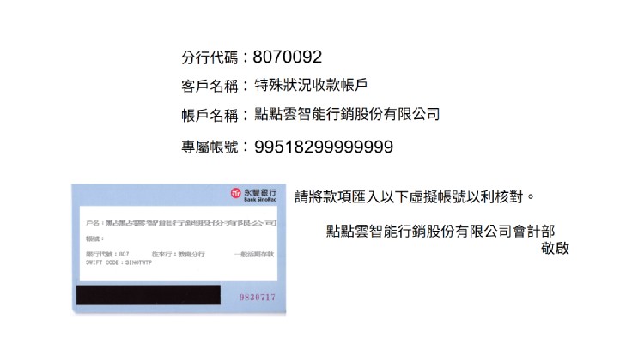Viewport: 644px width, 361px height.
Task: Click the 敬啟 closing text
Action: click(555, 248)
